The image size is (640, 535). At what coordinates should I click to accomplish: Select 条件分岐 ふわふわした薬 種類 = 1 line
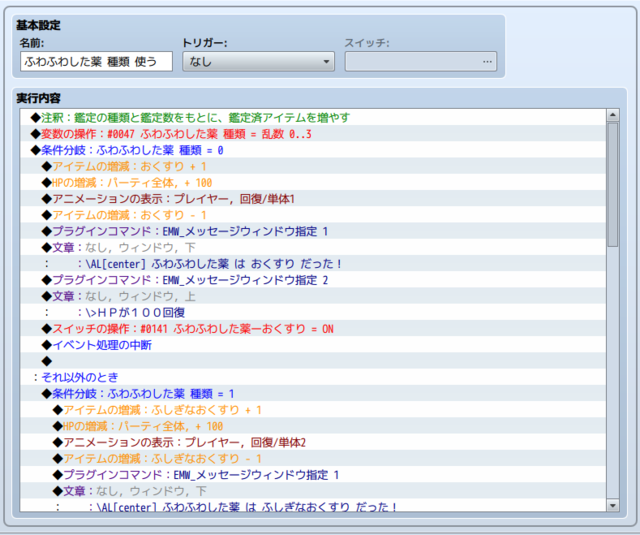tap(313, 394)
